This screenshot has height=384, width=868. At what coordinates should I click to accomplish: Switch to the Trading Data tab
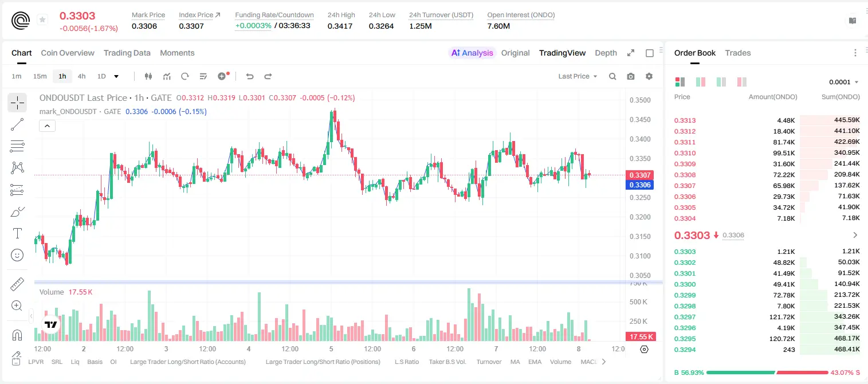tap(127, 53)
